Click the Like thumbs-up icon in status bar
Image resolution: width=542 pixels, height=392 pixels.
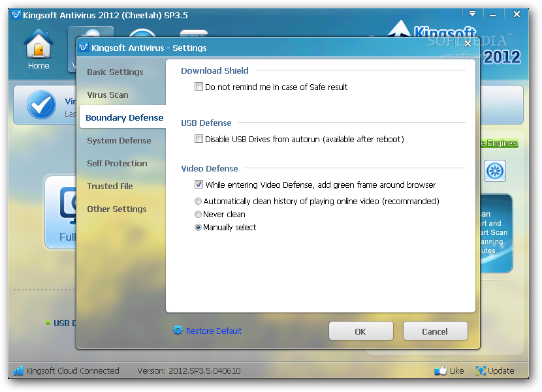pyautogui.click(x=441, y=370)
